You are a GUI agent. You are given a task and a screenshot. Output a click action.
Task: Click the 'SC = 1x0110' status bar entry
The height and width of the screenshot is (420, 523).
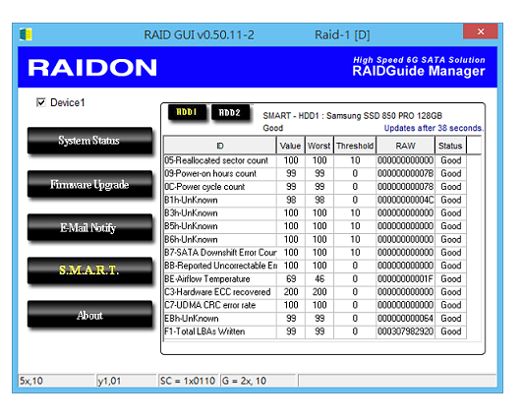point(188,381)
